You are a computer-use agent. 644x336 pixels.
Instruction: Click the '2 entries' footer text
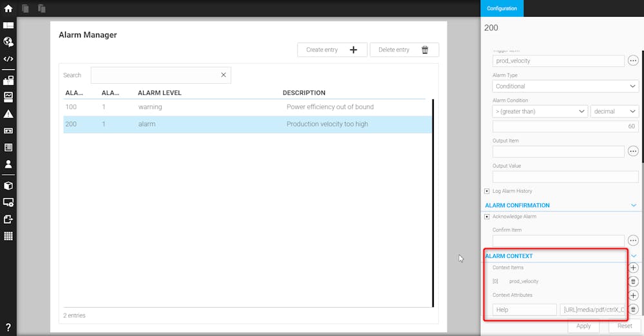click(x=74, y=315)
